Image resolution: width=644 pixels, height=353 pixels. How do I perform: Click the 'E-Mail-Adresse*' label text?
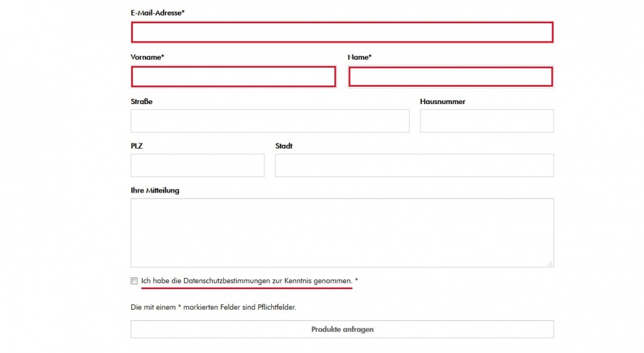point(158,13)
